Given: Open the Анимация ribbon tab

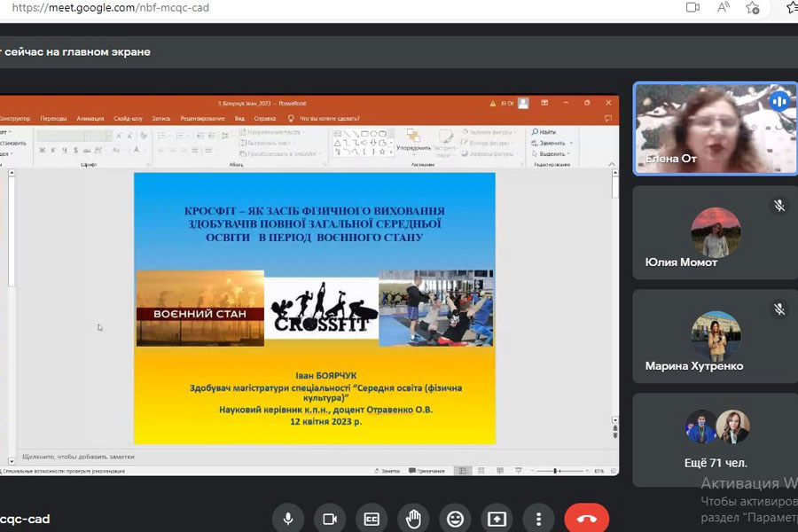Looking at the screenshot, I should [x=90, y=118].
